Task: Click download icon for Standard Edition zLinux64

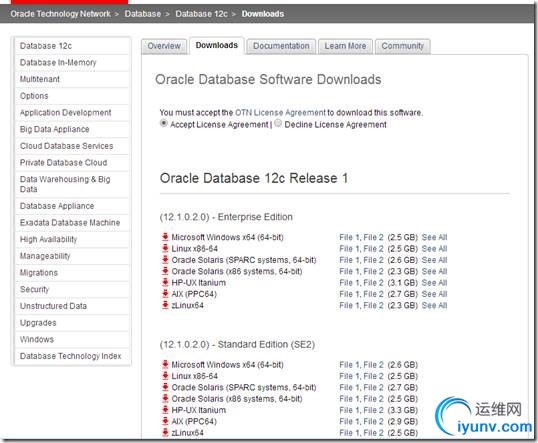Action: click(165, 432)
